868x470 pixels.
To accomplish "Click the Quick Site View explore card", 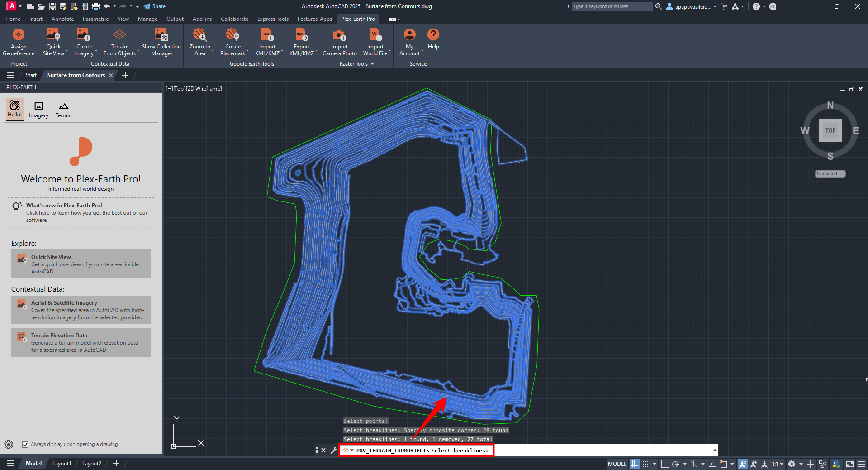I will click(x=81, y=264).
